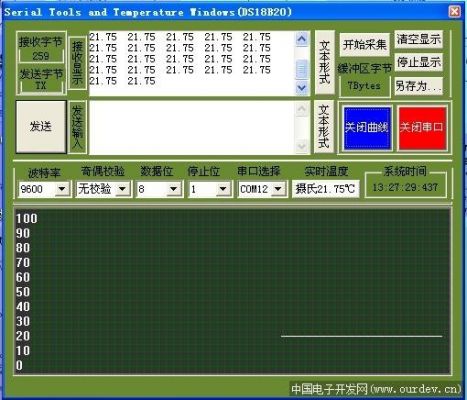Click the 50 label on chart axis
Viewport: 467px width, 400px height.
(x=23, y=292)
